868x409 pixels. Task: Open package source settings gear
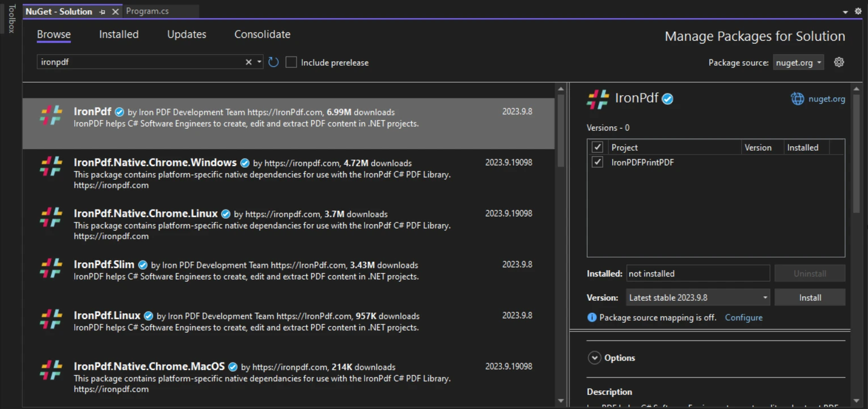839,62
